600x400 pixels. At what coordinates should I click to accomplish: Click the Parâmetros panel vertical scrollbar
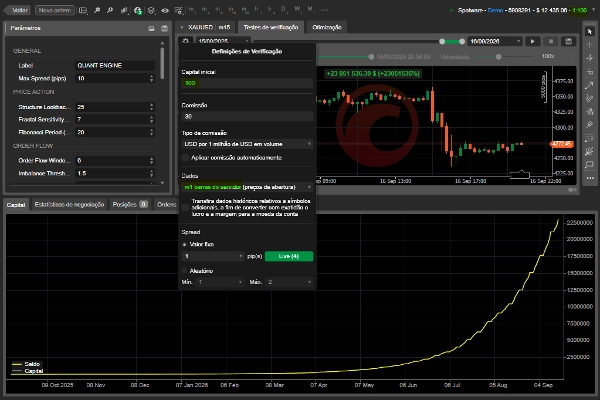(x=163, y=63)
